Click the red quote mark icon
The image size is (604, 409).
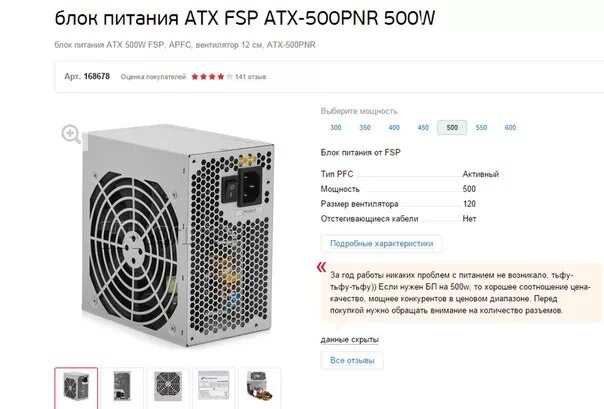pos(321,267)
